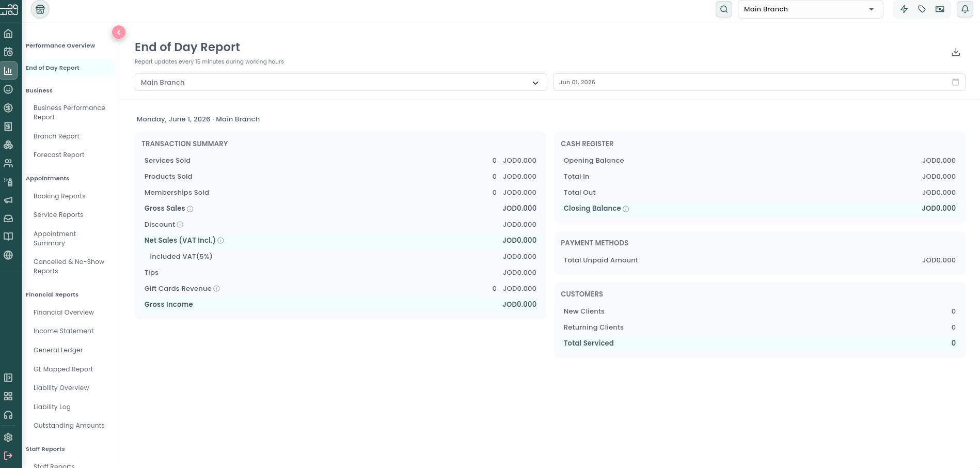980x468 pixels.
Task: Open the cash register icon in top bar
Action: pyautogui.click(x=940, y=9)
